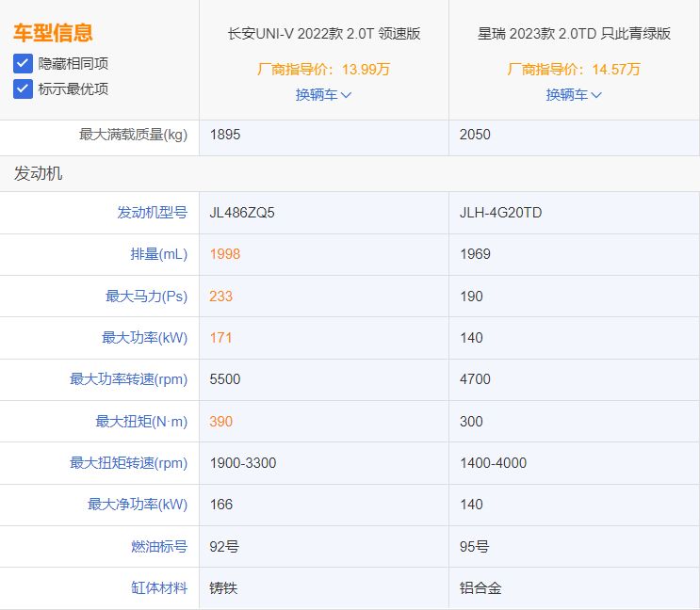Select horsepower value 190
This screenshot has height=610, width=700.
(471, 297)
